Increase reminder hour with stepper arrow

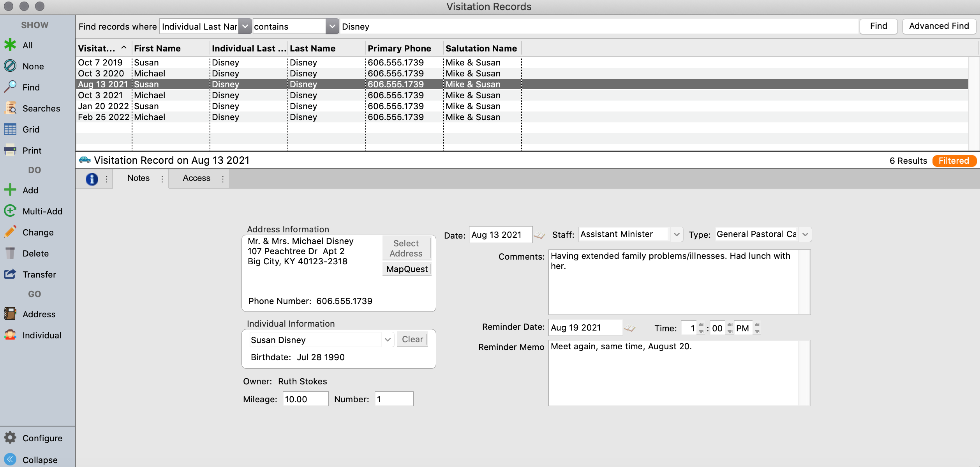pyautogui.click(x=701, y=324)
